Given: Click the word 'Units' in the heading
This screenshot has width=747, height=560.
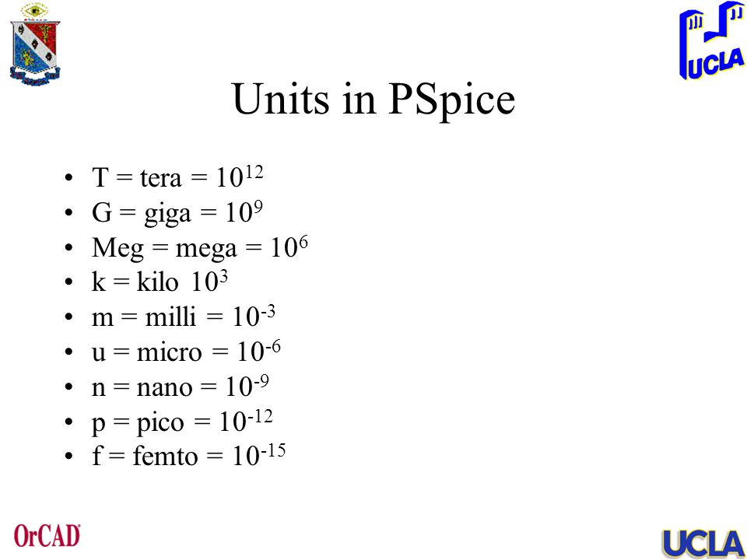Looking at the screenshot, I should click(x=281, y=98).
